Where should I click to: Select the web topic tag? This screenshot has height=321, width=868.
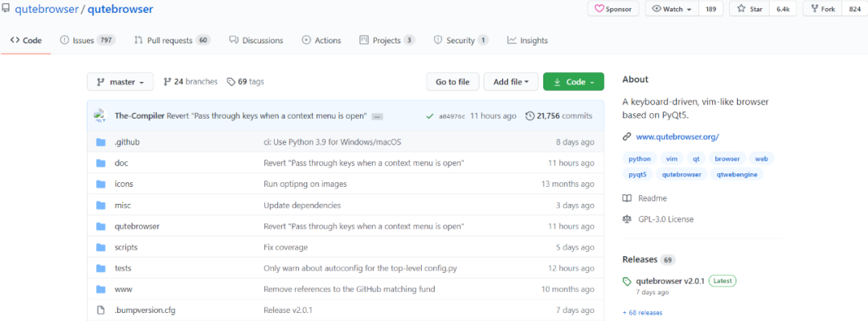[761, 159]
